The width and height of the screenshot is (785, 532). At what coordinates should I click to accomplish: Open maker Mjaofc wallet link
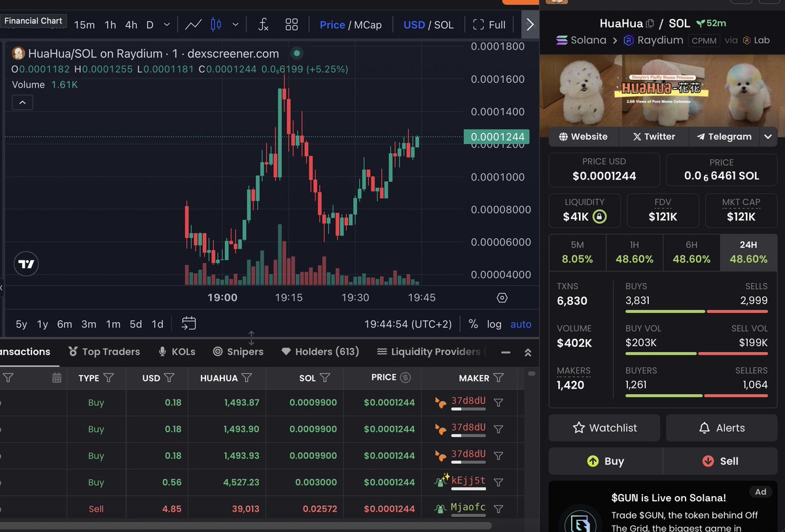point(468,507)
